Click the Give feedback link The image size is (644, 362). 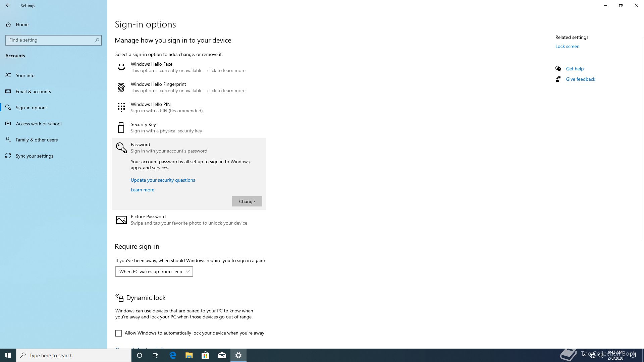click(x=581, y=79)
